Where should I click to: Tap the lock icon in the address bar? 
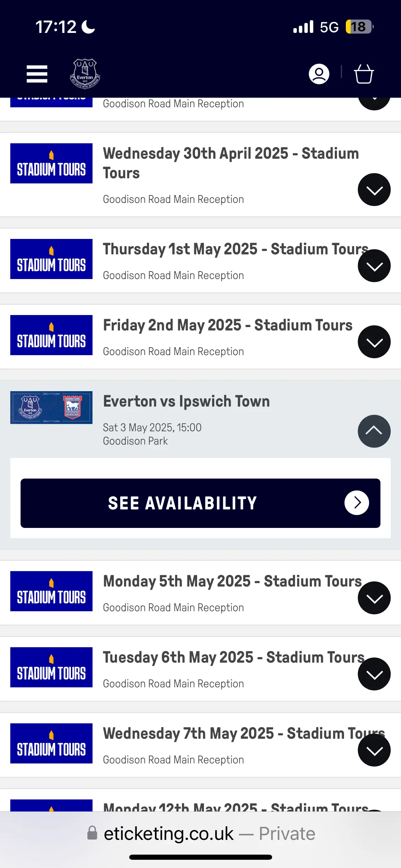(x=92, y=833)
